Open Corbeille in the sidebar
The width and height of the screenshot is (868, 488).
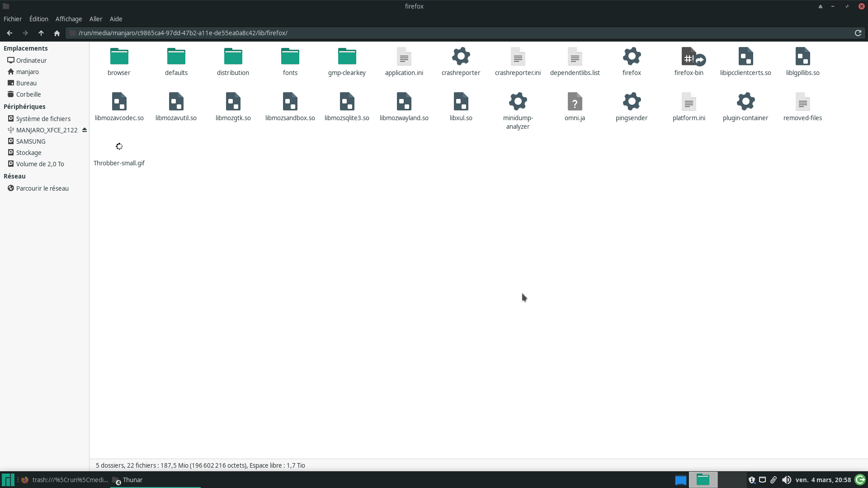[x=28, y=94]
